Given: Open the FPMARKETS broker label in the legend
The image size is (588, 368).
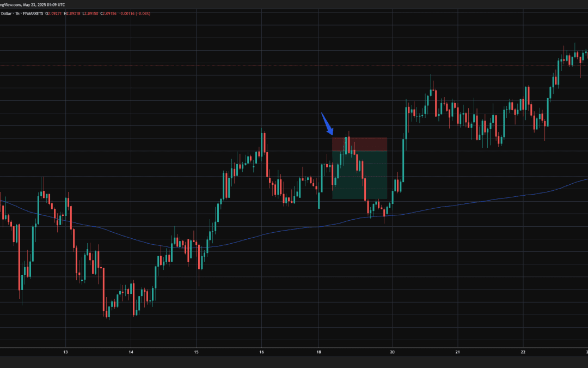Looking at the screenshot, I should point(33,13).
